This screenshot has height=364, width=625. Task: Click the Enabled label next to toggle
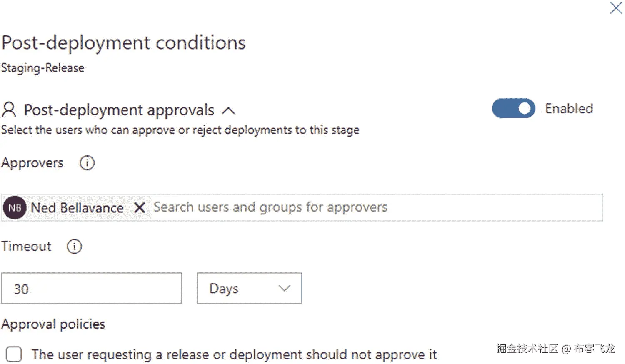569,109
